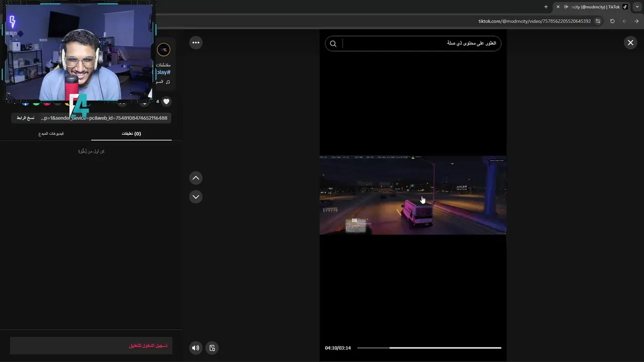Open the tab search dropdown chevron

click(637, 7)
